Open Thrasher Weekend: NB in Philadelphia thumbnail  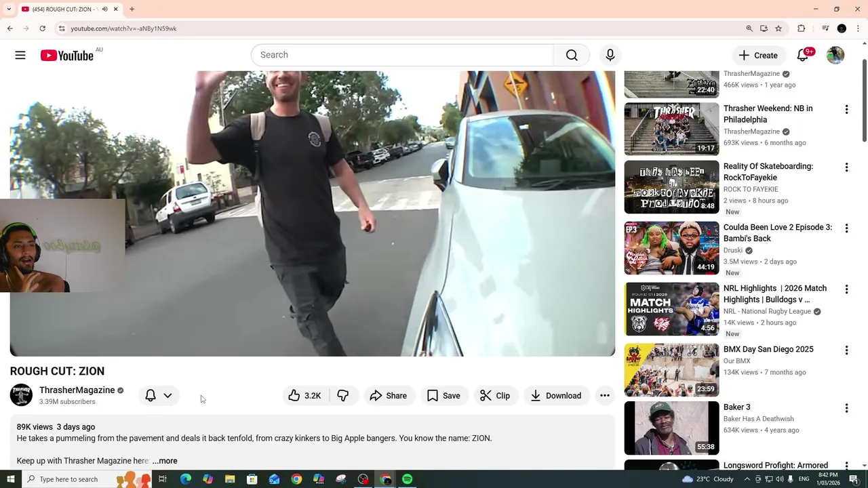(671, 129)
